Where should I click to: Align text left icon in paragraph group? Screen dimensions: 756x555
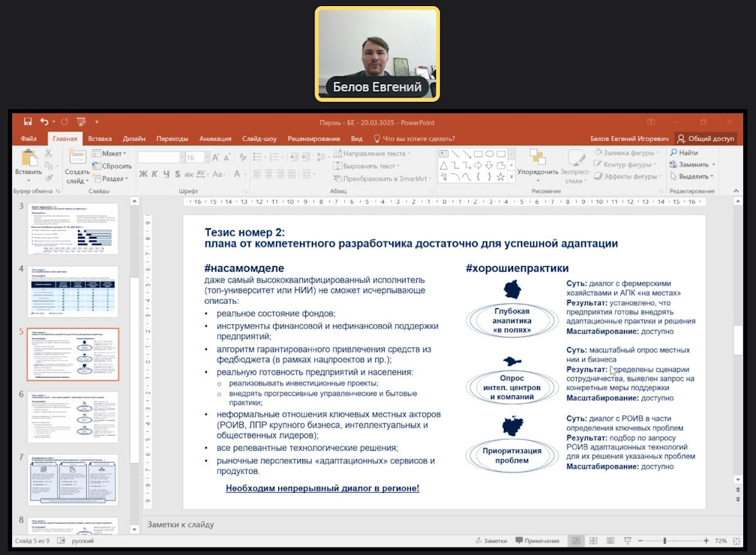coord(257,174)
